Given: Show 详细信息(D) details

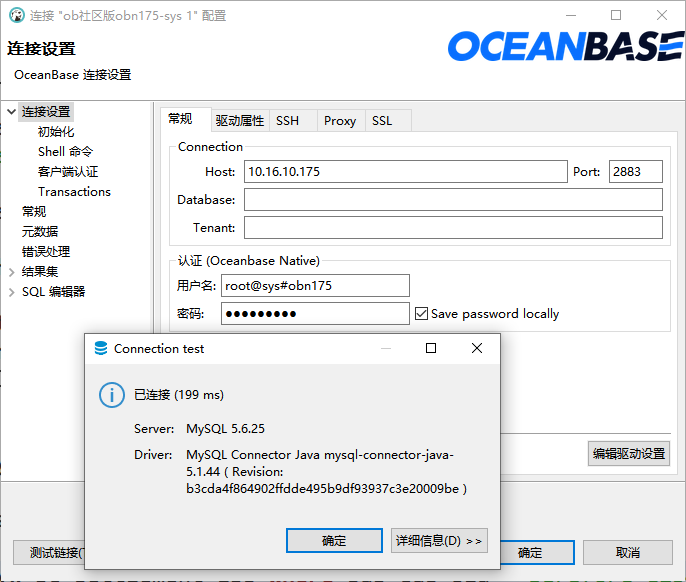Looking at the screenshot, I should click(438, 541).
